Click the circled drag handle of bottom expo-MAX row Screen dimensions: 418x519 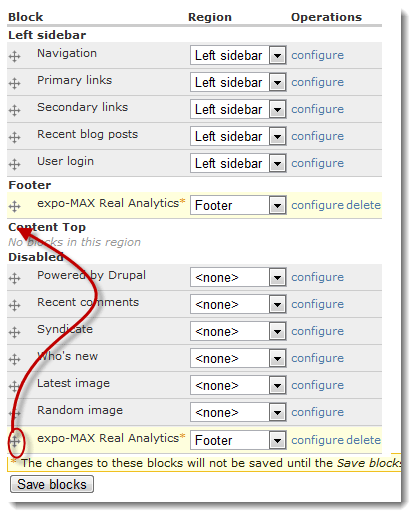point(14,442)
